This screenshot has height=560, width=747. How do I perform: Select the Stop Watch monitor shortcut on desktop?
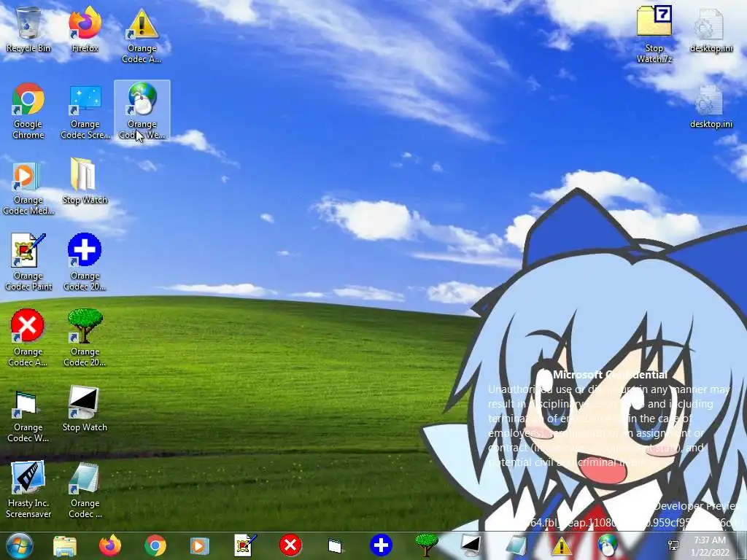[x=85, y=409]
